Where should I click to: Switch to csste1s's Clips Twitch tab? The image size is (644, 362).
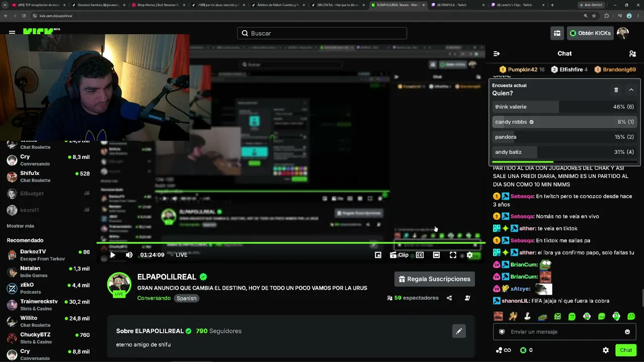517,5
